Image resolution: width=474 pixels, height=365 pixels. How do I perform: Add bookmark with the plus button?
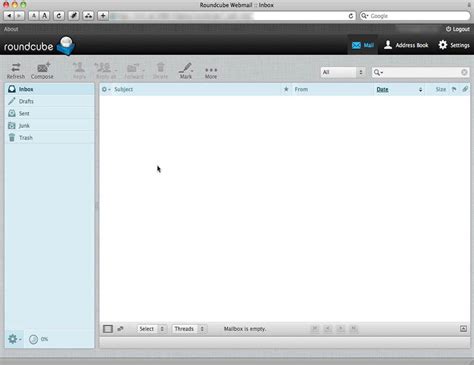point(103,16)
